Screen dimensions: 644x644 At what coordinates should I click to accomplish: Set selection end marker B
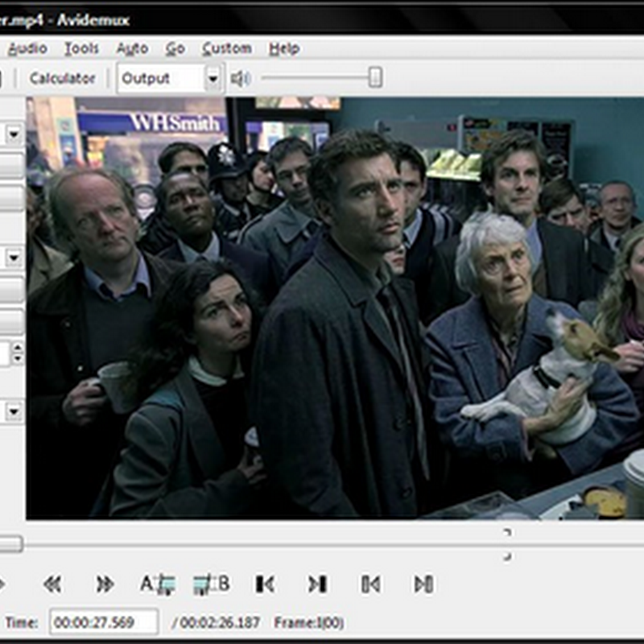tap(211, 584)
